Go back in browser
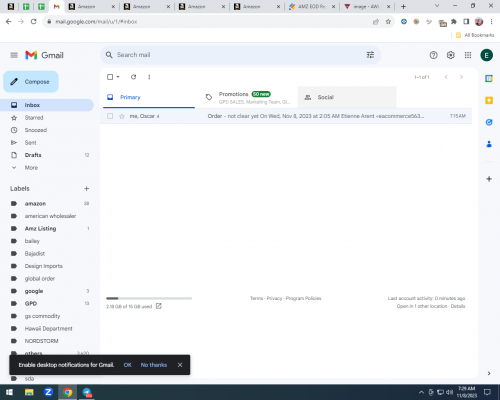 (9, 22)
